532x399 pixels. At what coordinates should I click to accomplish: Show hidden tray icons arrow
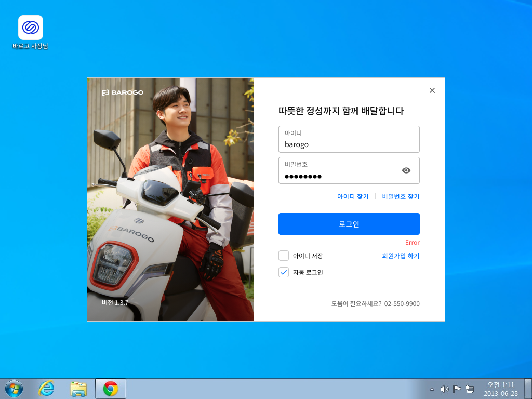pyautogui.click(x=432, y=389)
